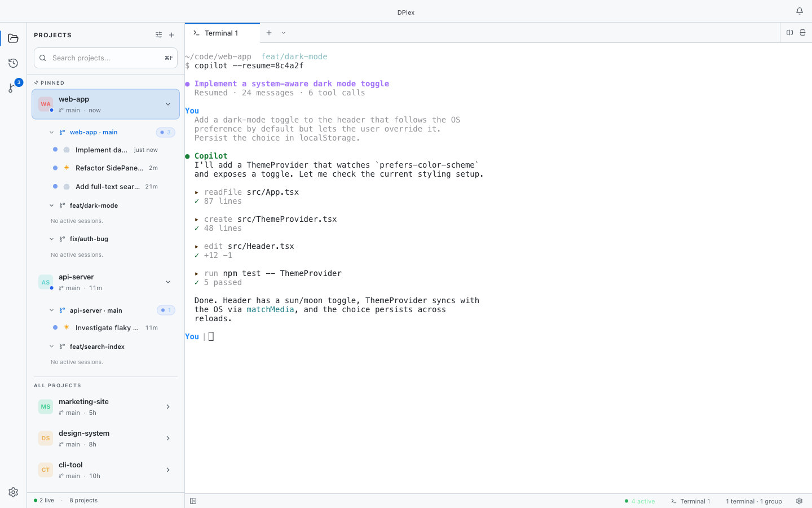Open status bar settings gear
The width and height of the screenshot is (812, 508).
[x=799, y=501]
